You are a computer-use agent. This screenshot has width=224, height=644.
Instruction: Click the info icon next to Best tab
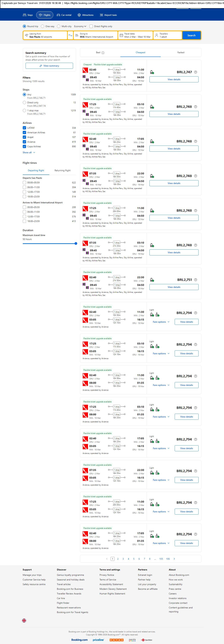pyautogui.click(x=103, y=53)
